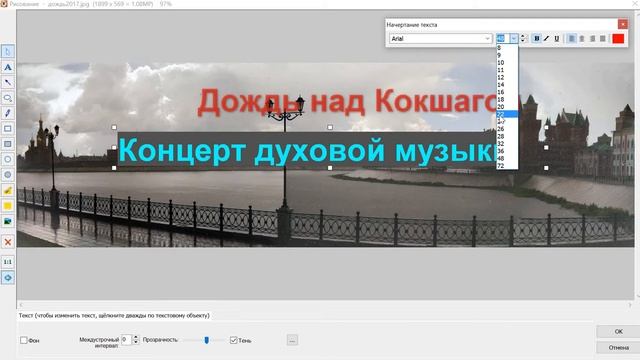Choose font size 36 from list
Viewport: 640px width, 360px height.
[507, 151]
